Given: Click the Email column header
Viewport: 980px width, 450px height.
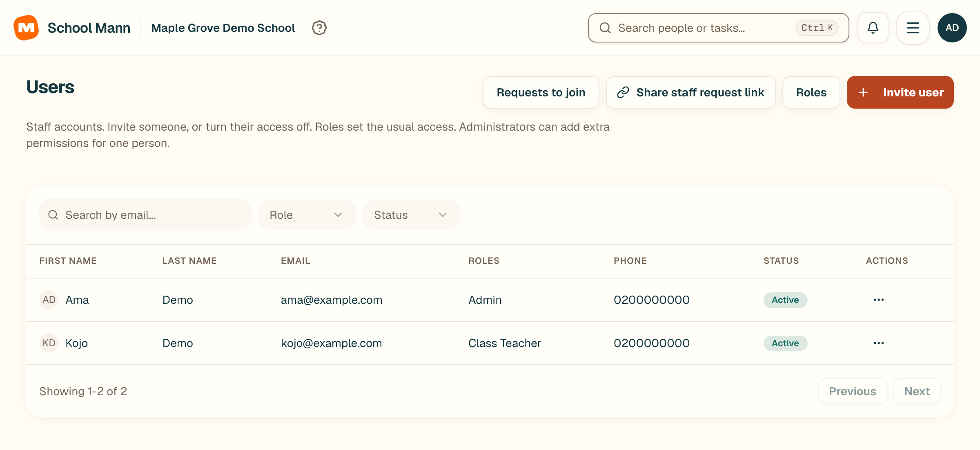Looking at the screenshot, I should click(296, 261).
